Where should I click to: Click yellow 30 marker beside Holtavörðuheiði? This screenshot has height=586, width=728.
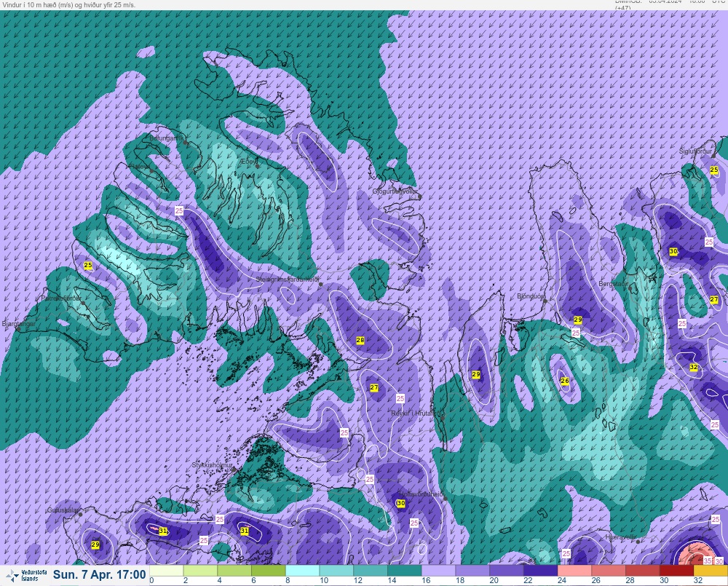(400, 503)
